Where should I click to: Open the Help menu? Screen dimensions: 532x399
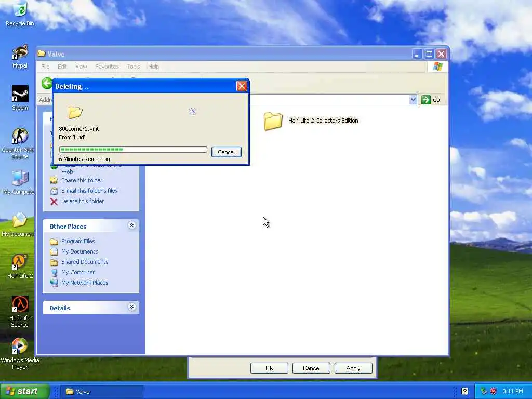[x=153, y=66]
